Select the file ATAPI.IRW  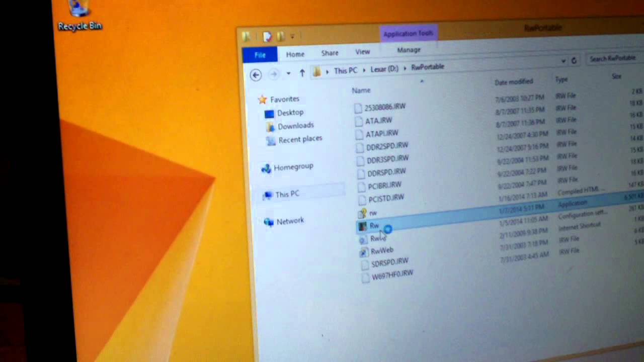[382, 133]
